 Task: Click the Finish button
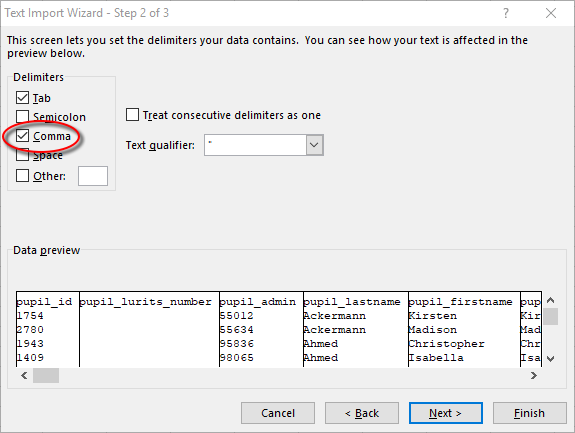530,413
